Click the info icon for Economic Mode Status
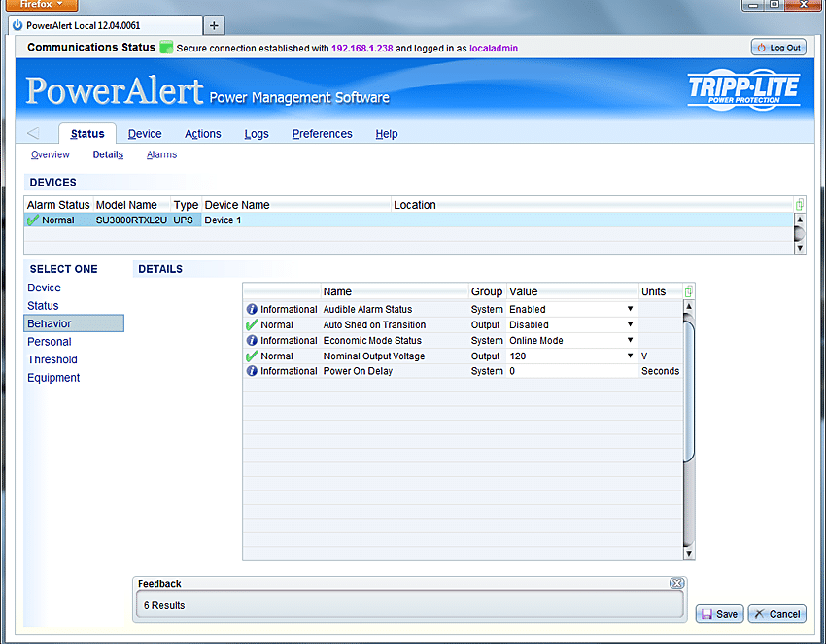This screenshot has height=644, width=826. [x=252, y=340]
